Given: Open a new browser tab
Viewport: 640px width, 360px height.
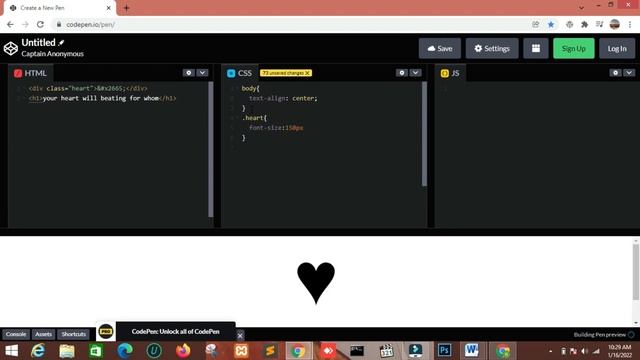Looking at the screenshot, I should [126, 8].
